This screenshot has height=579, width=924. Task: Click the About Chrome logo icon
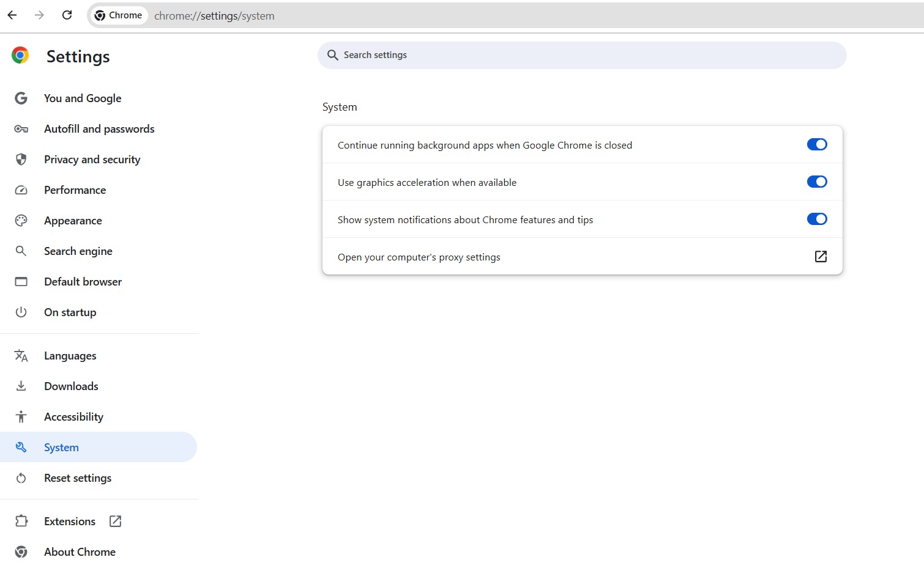point(21,552)
